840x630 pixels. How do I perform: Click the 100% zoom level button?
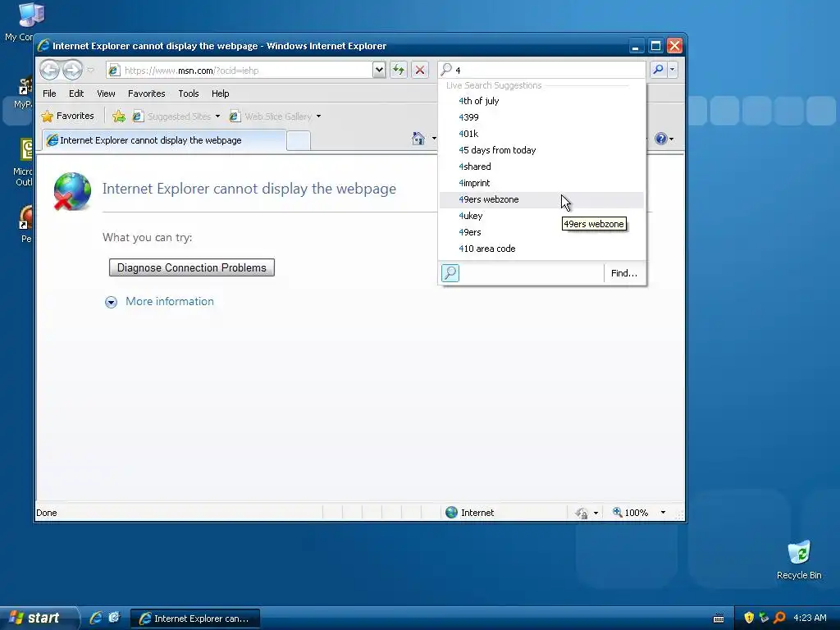coord(631,513)
